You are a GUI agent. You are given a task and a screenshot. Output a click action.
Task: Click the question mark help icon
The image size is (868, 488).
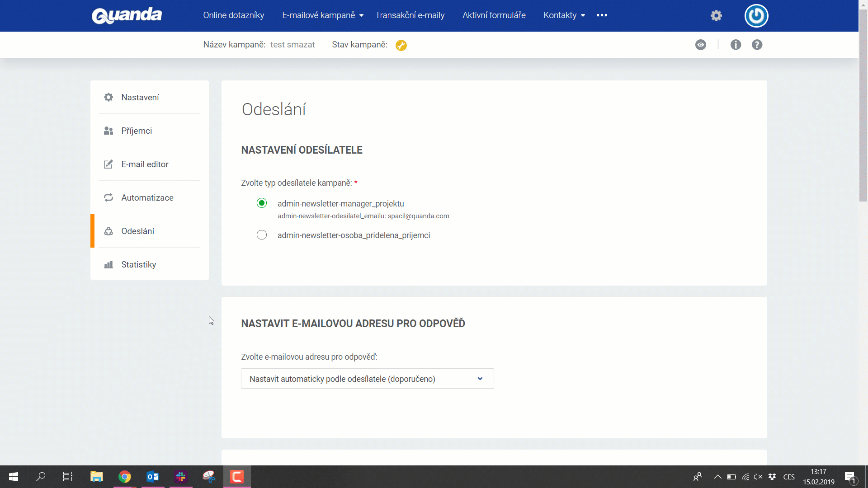click(757, 45)
